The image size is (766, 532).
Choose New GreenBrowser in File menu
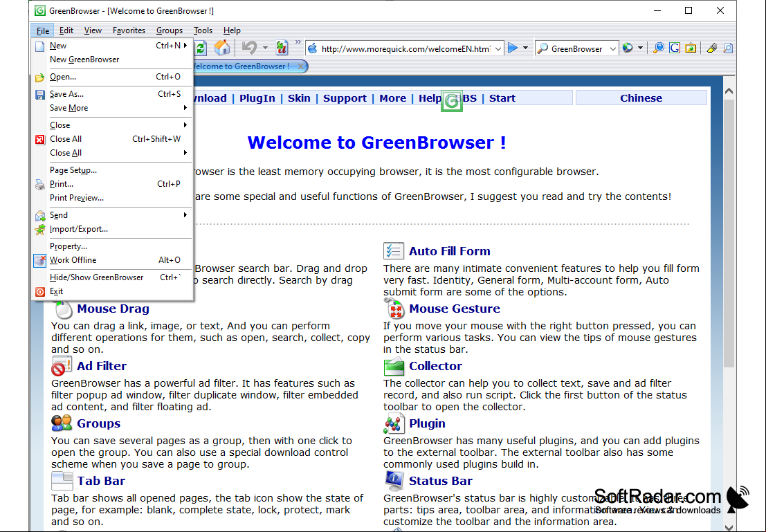point(112,59)
